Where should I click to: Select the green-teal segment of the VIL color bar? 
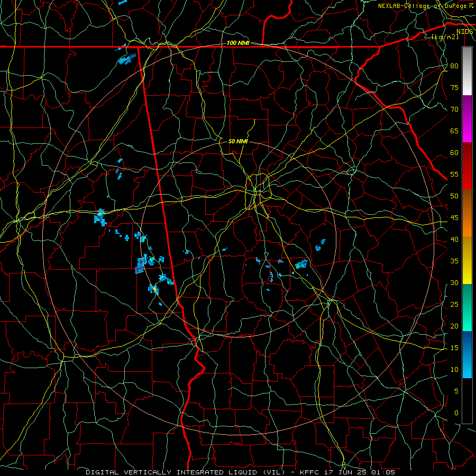click(x=467, y=307)
